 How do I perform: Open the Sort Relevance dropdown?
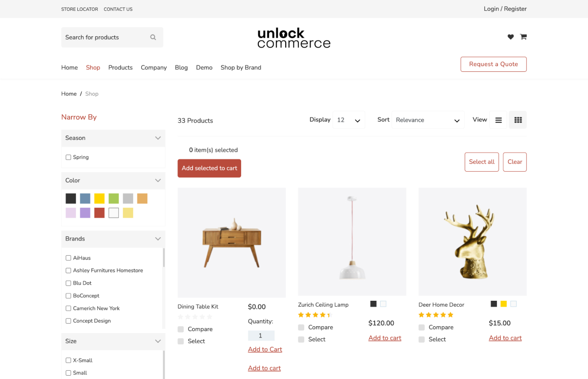(428, 120)
